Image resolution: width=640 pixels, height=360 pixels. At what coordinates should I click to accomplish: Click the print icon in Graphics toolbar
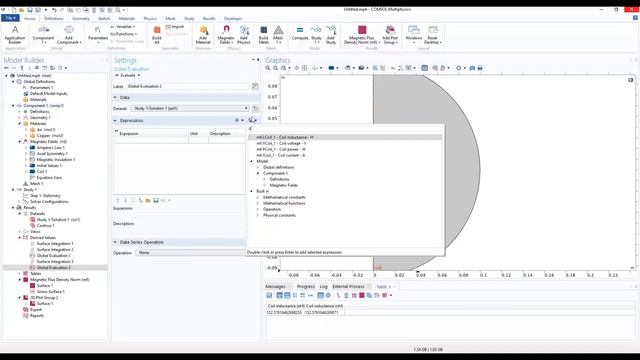click(480, 68)
